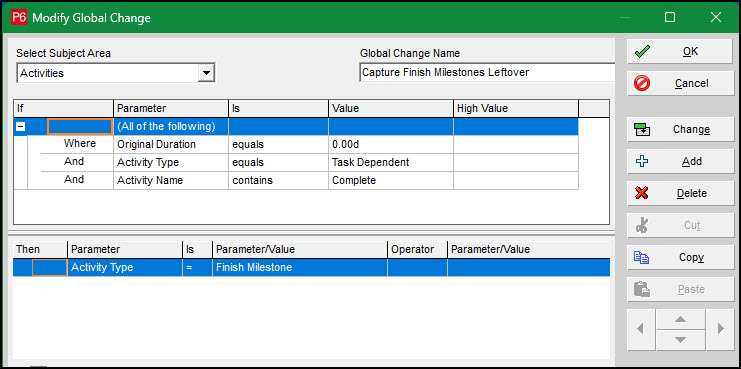Click the greyed-out Cut button
This screenshot has width=741, height=369.
click(680, 225)
